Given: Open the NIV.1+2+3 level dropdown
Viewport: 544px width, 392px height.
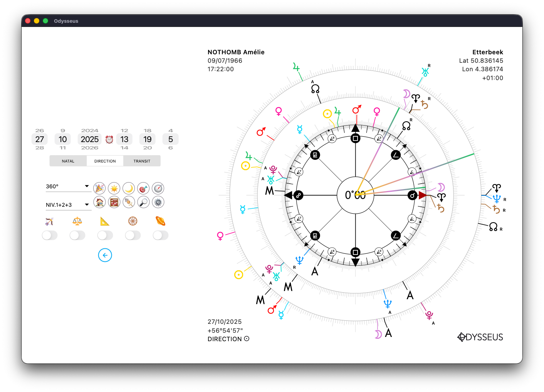Looking at the screenshot, I should [68, 205].
